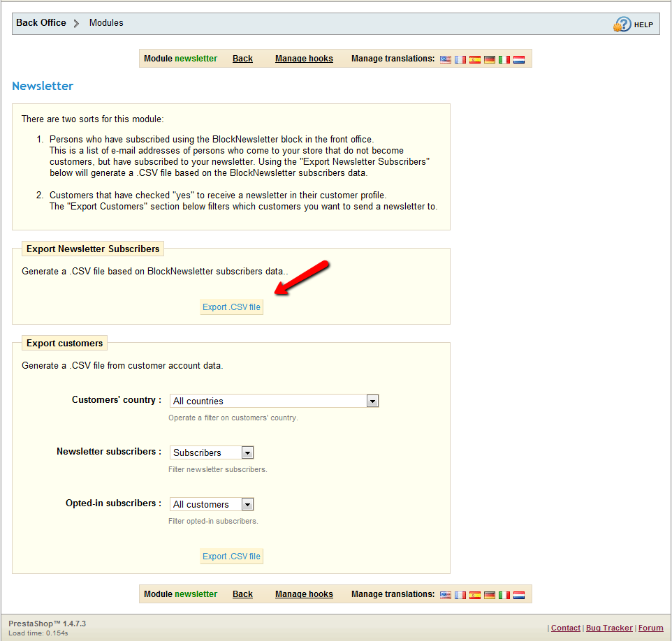This screenshot has height=641, width=672.
Task: Open the Forum footer link
Action: (650, 628)
